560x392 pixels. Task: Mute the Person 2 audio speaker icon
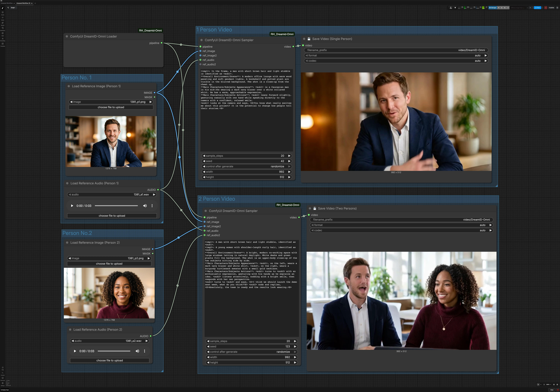(137, 351)
